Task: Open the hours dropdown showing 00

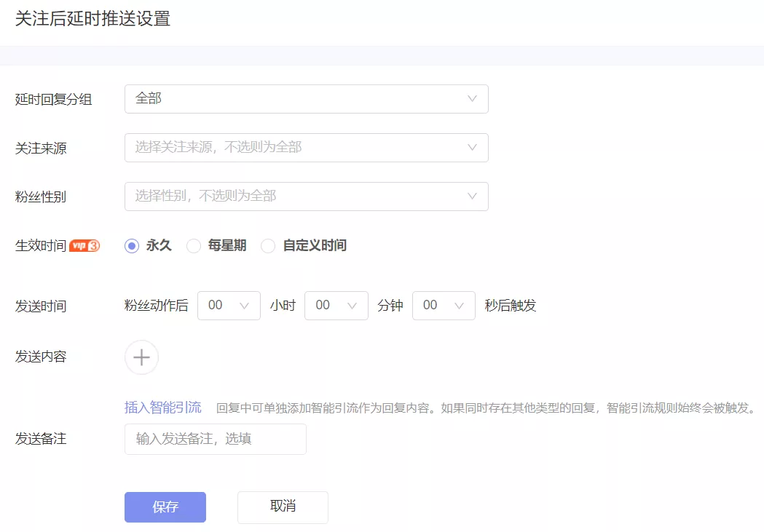Action: pos(229,306)
